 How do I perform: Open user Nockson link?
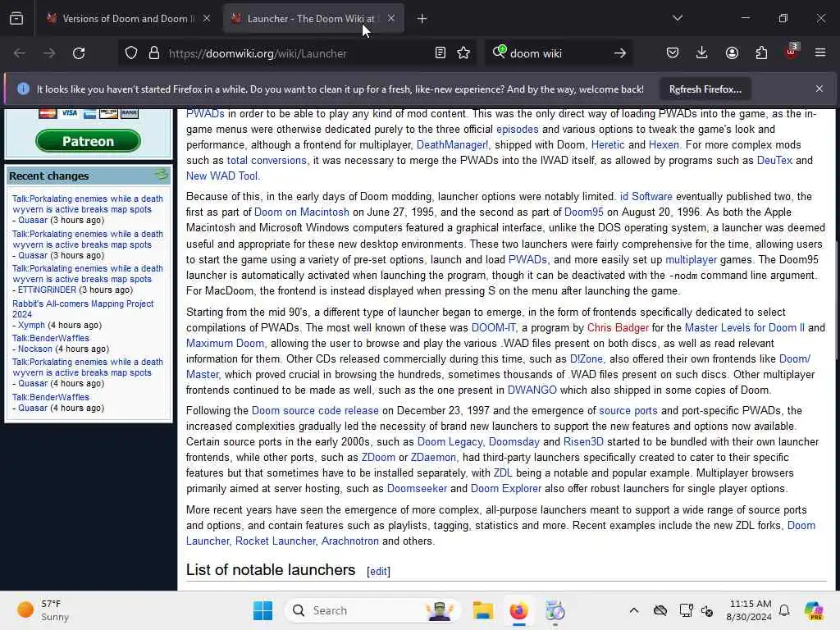[35, 349]
